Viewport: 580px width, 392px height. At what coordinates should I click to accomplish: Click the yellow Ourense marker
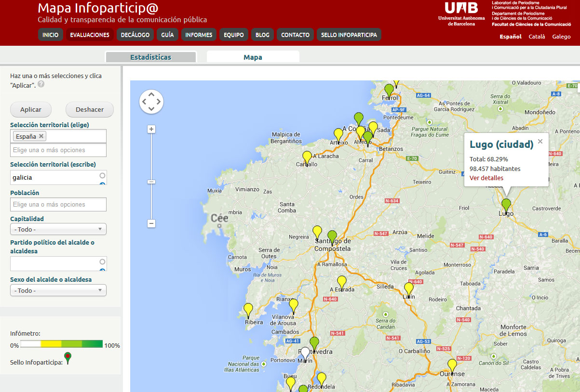point(452,366)
